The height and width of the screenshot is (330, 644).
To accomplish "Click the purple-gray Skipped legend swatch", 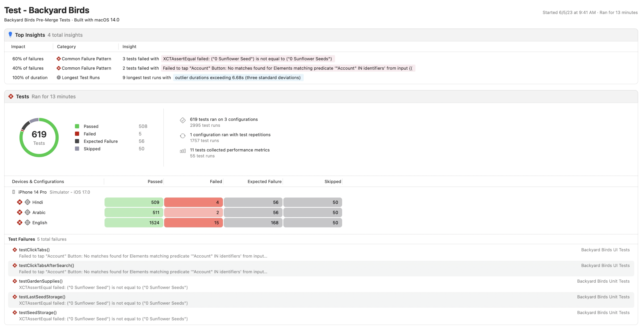I will 77,149.
